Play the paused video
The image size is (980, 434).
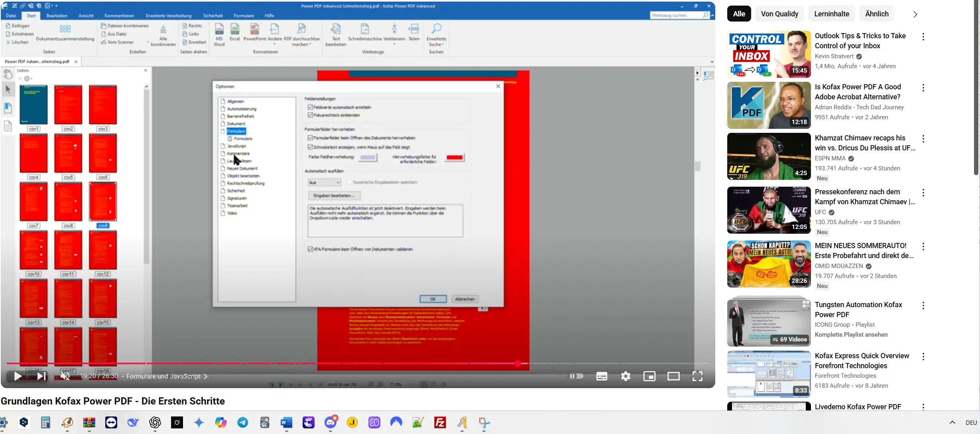tap(18, 376)
